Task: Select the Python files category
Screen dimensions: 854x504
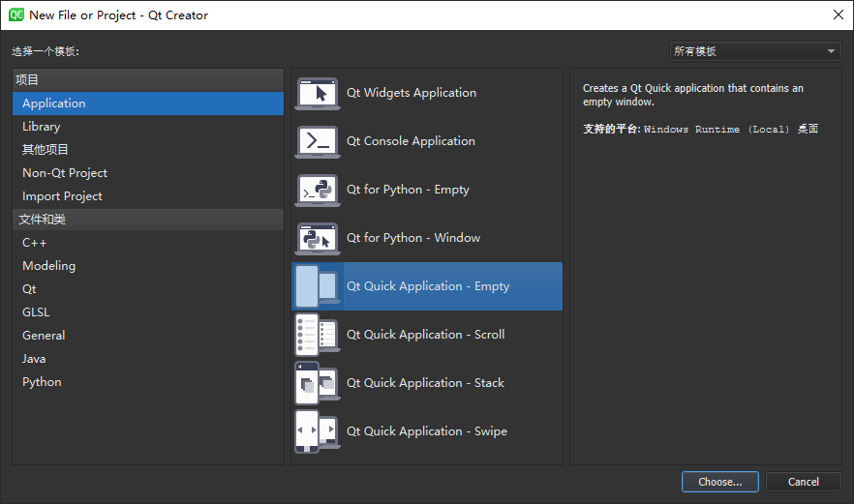Action: [148, 382]
